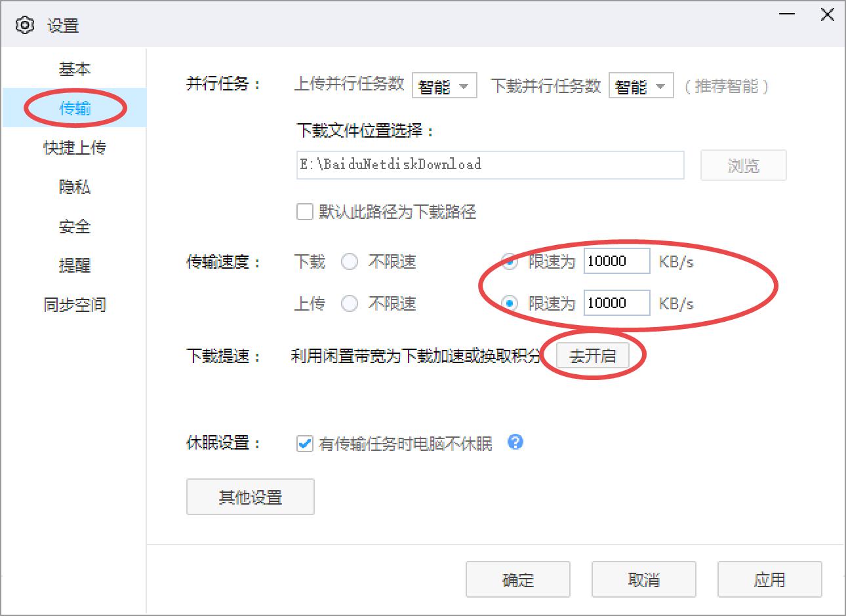This screenshot has width=846, height=616.
Task: Click 去开启 to enable download boost
Action: click(x=592, y=355)
